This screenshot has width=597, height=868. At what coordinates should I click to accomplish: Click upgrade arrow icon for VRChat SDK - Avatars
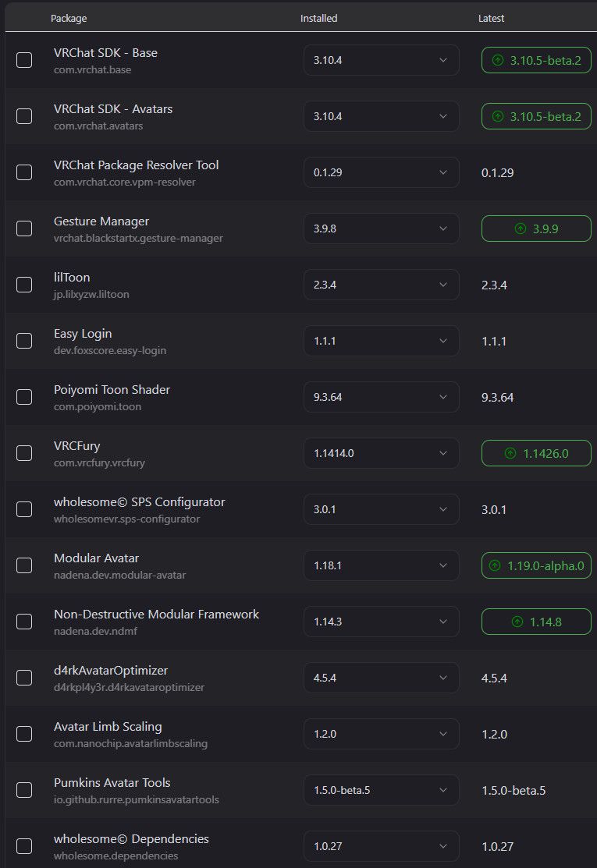pos(498,116)
